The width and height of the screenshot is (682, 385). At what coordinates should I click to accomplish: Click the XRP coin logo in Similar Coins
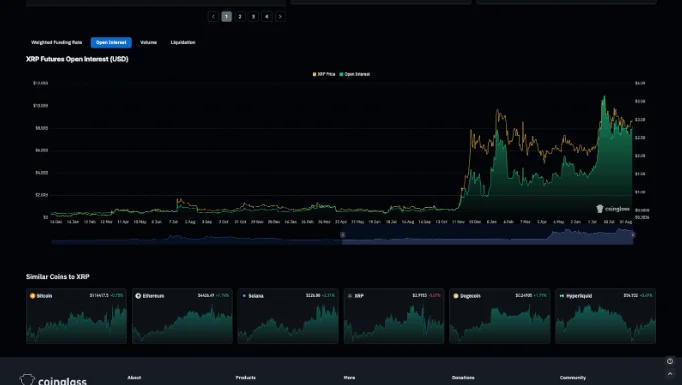pyautogui.click(x=350, y=296)
